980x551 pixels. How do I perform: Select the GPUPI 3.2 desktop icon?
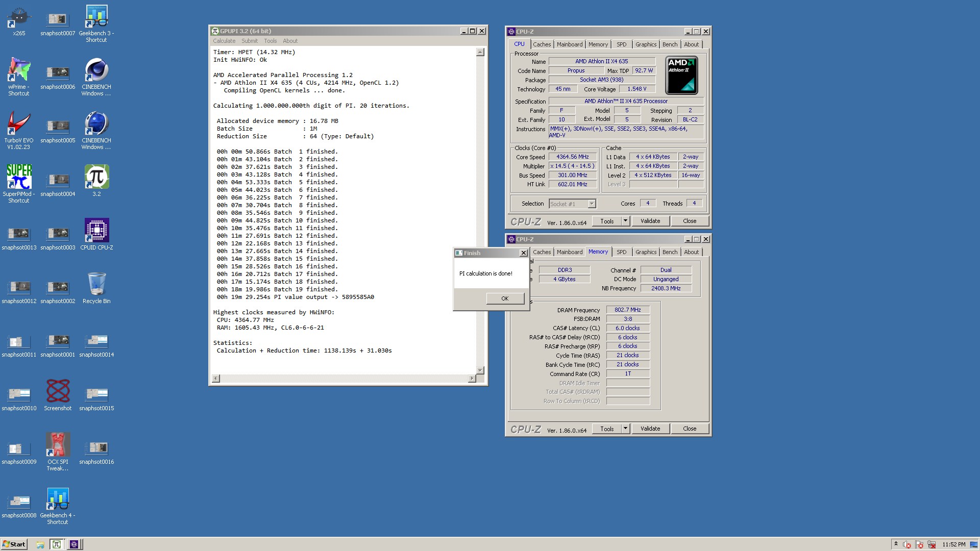[x=96, y=180]
